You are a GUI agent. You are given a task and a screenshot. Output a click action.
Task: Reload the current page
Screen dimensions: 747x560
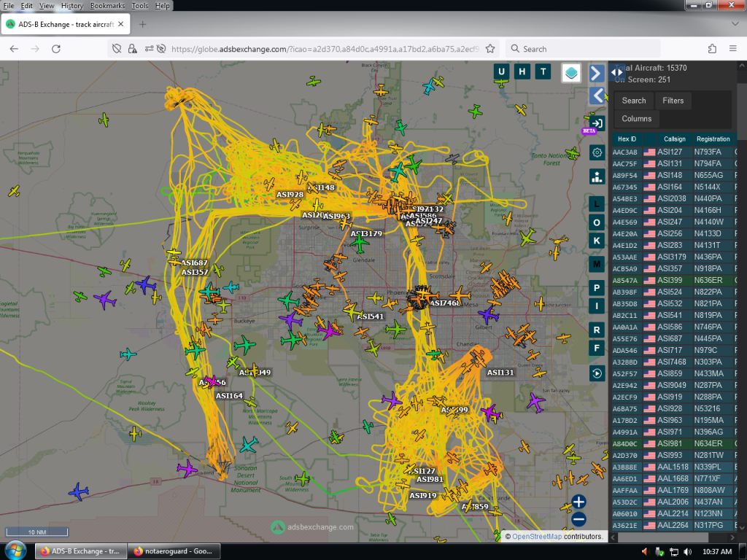click(55, 49)
